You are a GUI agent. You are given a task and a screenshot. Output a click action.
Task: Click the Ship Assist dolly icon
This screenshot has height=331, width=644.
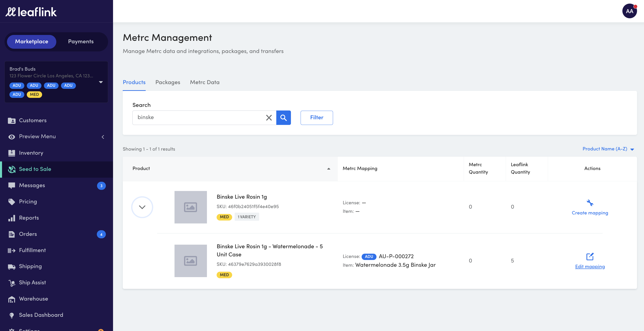tap(11, 283)
